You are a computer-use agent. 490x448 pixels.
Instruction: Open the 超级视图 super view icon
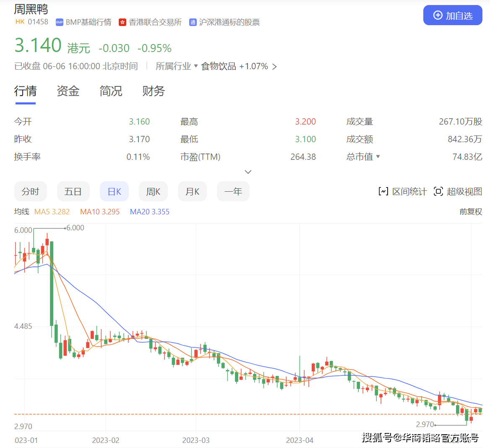tap(438, 191)
